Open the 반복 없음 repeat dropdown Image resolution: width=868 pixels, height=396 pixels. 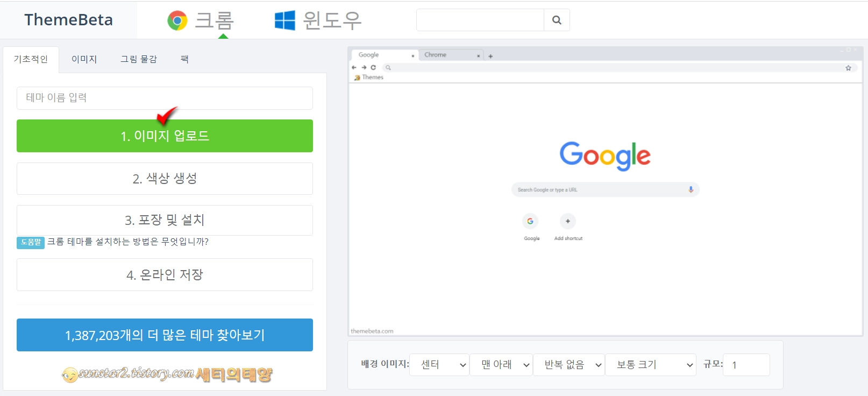click(569, 365)
